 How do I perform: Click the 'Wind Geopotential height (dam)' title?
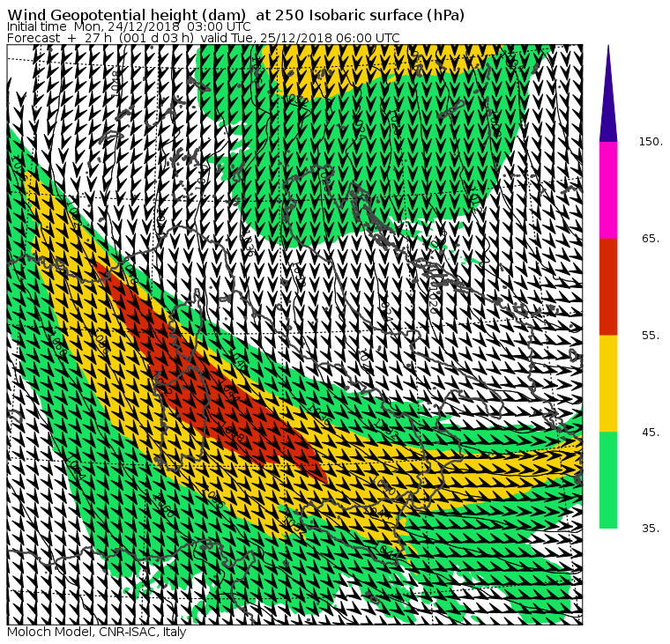(236, 15)
